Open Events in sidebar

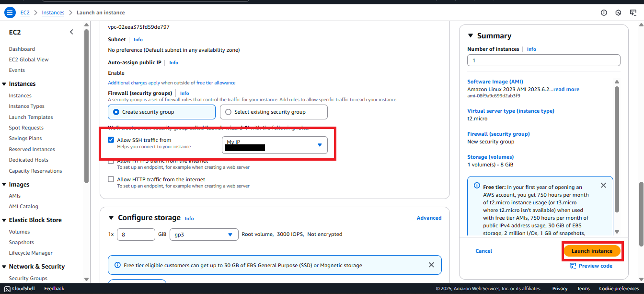pyautogui.click(x=17, y=70)
